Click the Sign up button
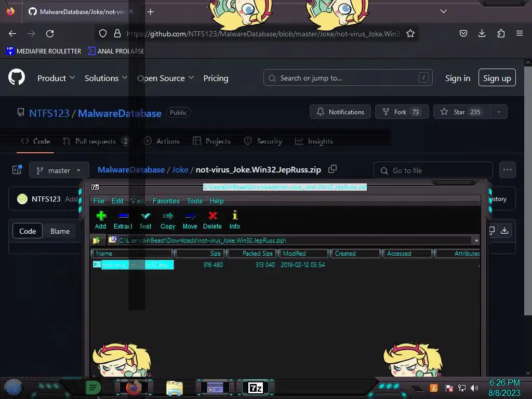 coord(497,78)
